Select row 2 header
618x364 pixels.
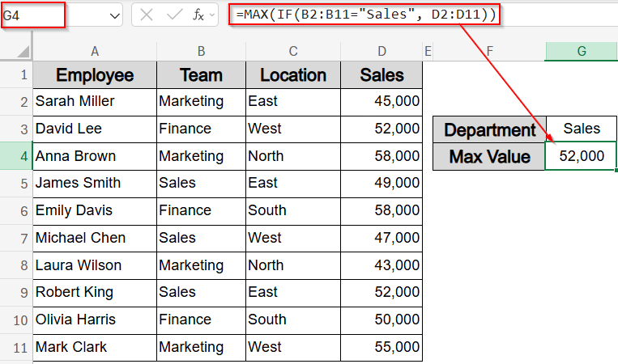pyautogui.click(x=16, y=102)
